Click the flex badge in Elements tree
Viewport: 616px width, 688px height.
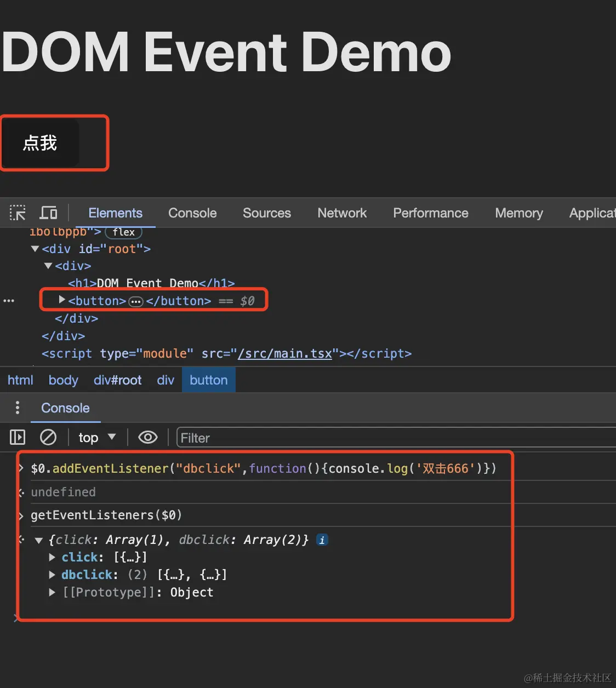coord(123,232)
